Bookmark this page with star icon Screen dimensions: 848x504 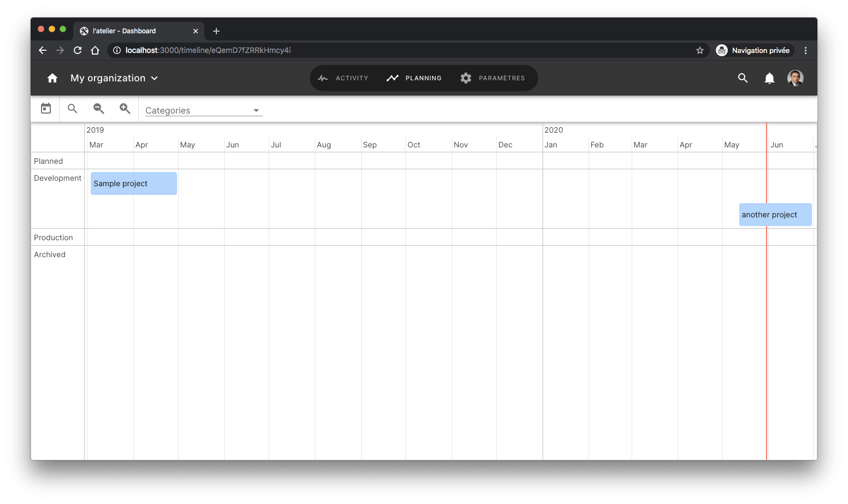click(700, 50)
